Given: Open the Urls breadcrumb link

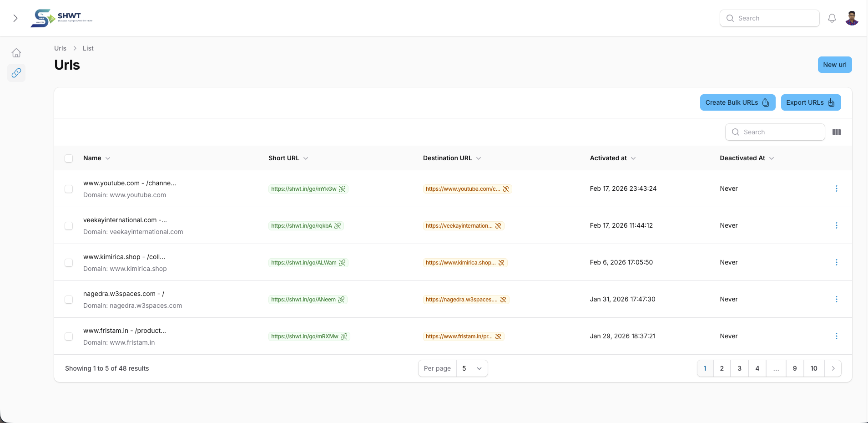Looking at the screenshot, I should [60, 48].
